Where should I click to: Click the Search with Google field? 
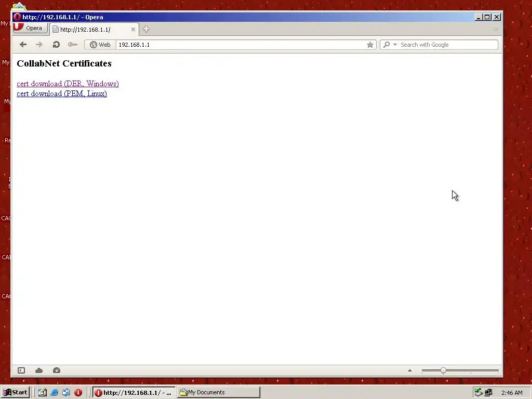click(448, 45)
